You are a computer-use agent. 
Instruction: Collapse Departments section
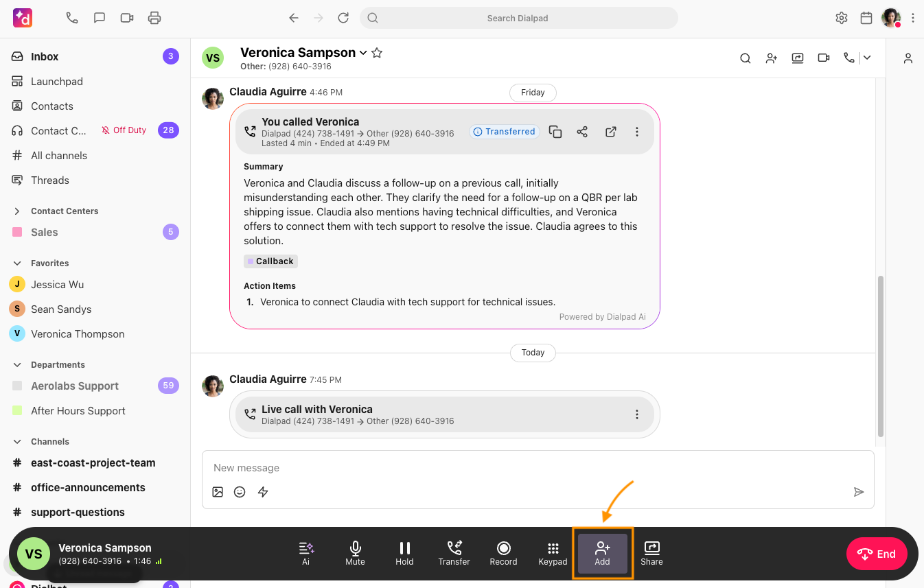pos(17,364)
